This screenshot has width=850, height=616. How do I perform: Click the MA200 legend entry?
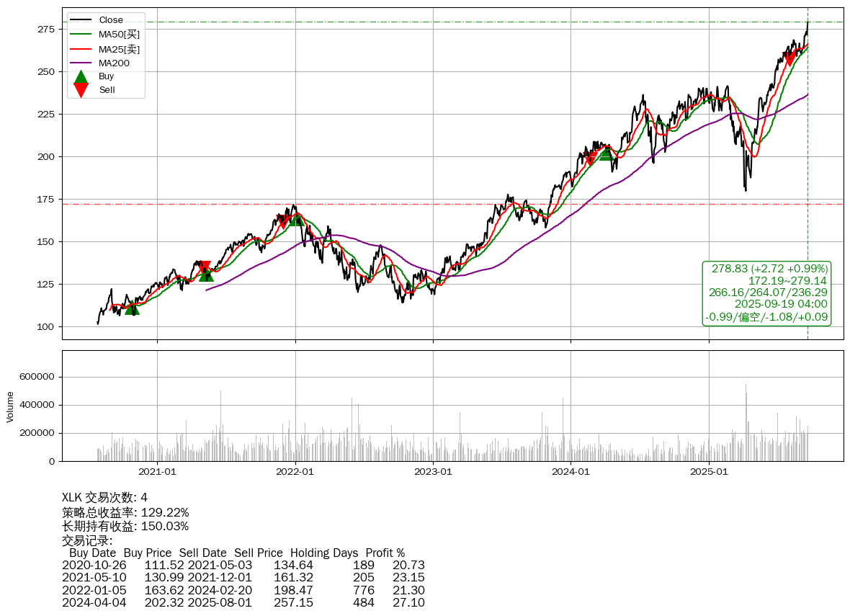pyautogui.click(x=114, y=63)
